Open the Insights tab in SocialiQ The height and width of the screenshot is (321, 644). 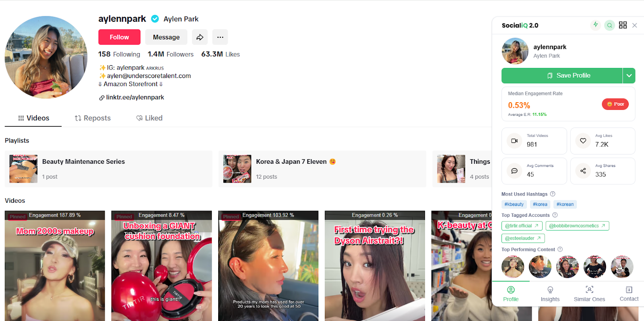pyautogui.click(x=550, y=294)
